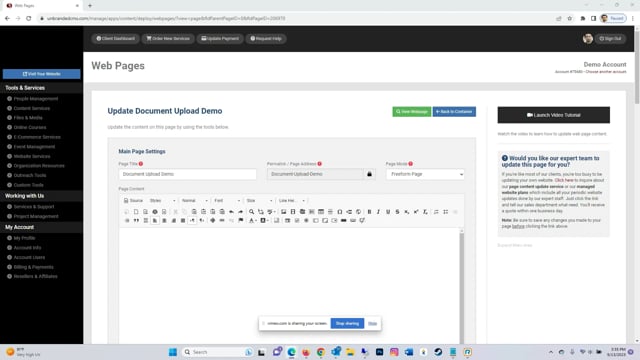
Task: Click the Undo arrow in editor toolbar
Action: tap(231, 212)
